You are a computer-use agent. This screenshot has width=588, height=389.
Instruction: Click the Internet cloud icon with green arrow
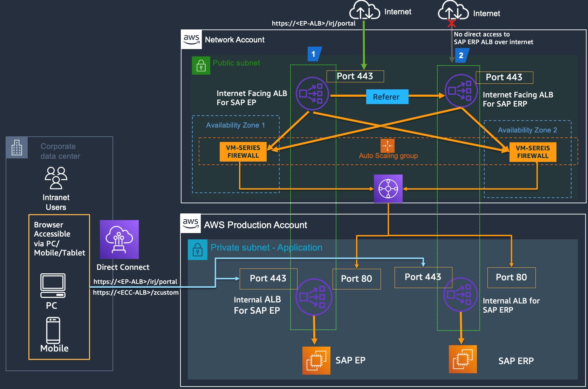click(364, 11)
